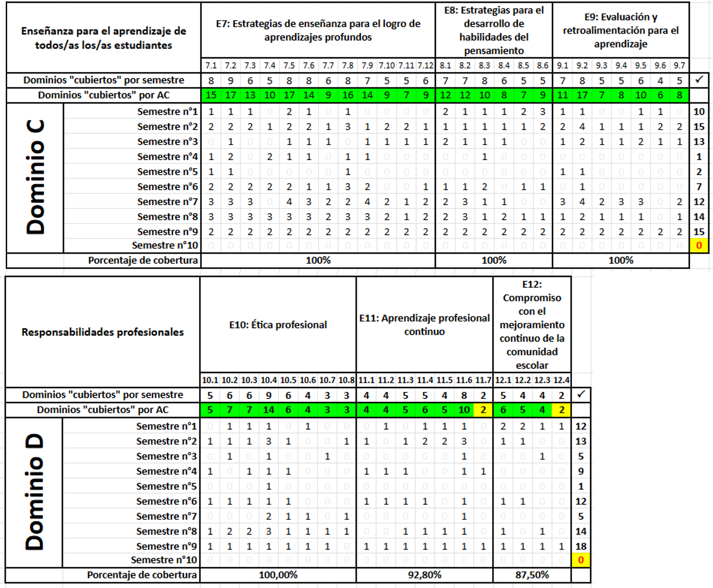The height and width of the screenshot is (588, 713).
Task: Click the big "Dominio D" vertical label
Action: click(34, 492)
